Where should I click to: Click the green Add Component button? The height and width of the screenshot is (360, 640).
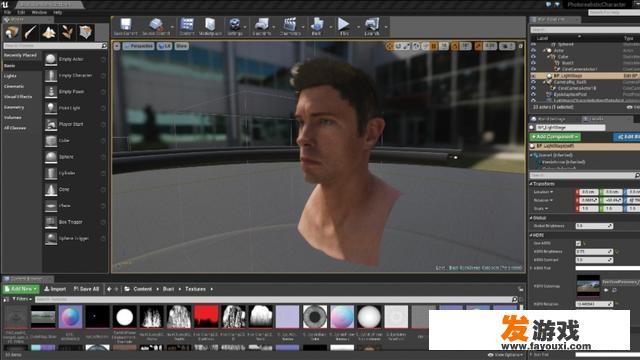[x=555, y=137]
